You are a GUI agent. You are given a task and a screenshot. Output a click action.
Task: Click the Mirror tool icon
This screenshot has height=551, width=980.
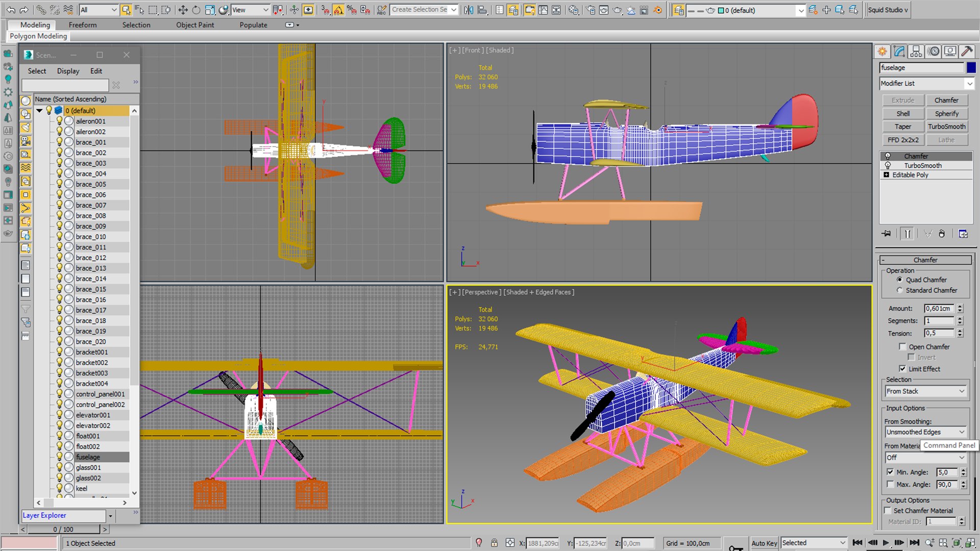click(469, 10)
